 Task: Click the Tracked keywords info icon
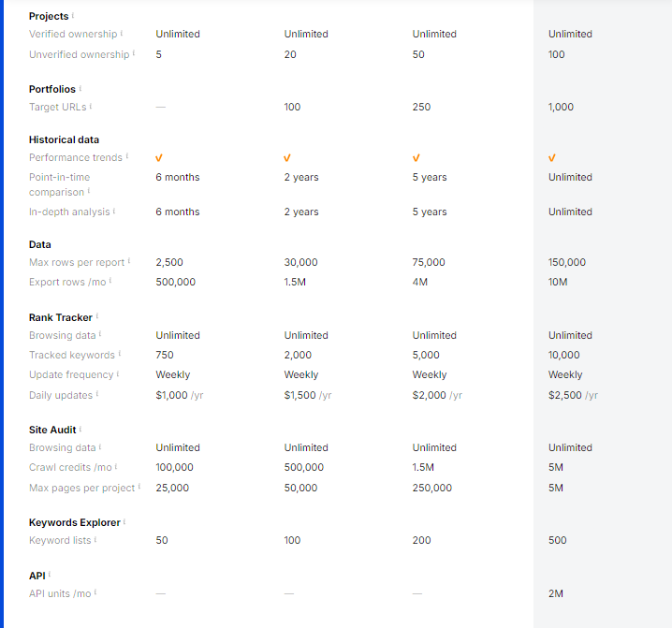120,355
